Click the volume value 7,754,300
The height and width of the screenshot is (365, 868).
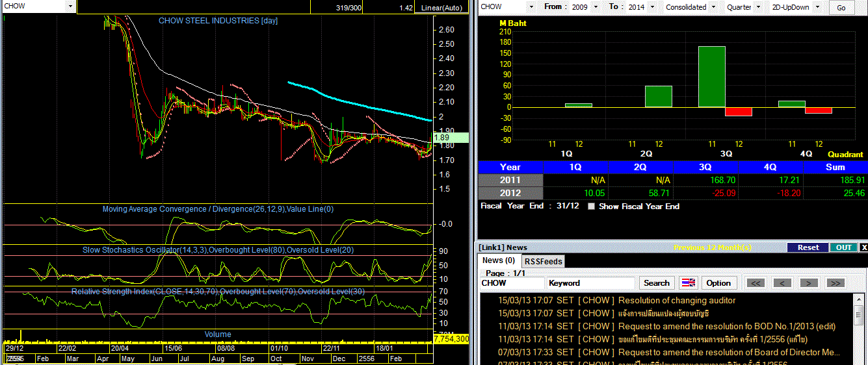tap(451, 339)
